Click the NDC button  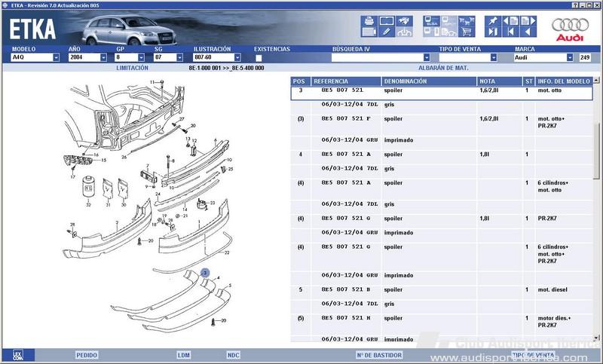click(x=233, y=355)
